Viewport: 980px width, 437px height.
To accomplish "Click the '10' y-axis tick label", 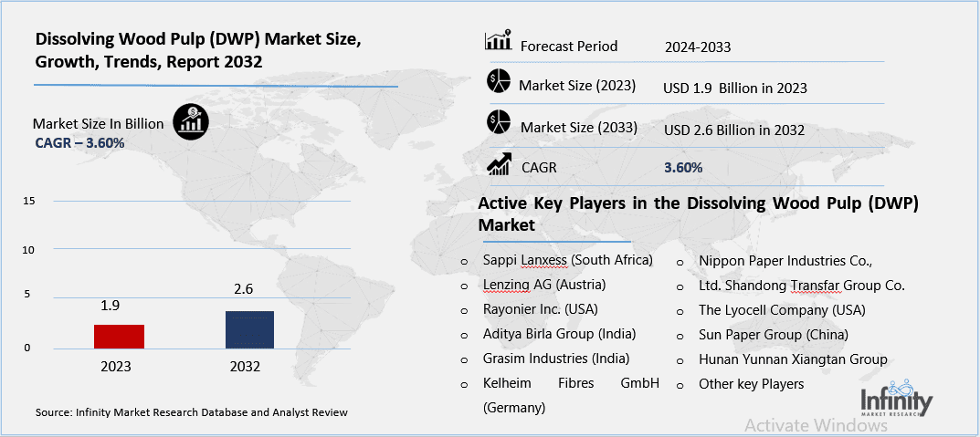I will coord(28,249).
